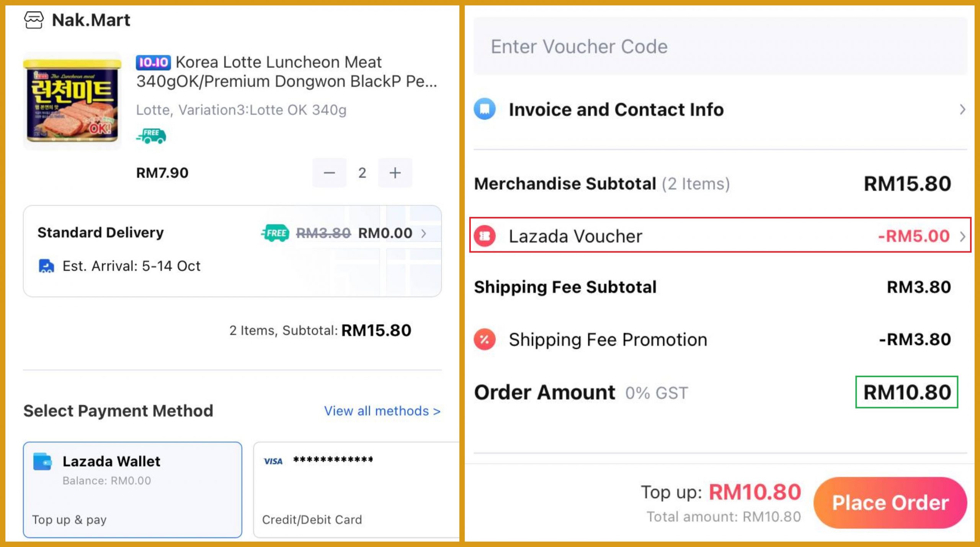Increase quantity with the plus button

click(x=395, y=173)
